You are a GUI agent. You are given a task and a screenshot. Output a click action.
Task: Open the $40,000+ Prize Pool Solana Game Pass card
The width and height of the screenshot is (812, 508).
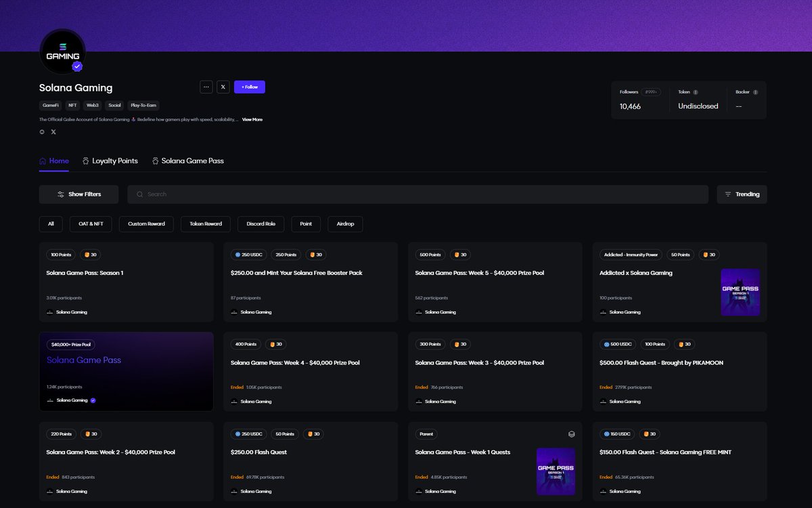(127, 371)
